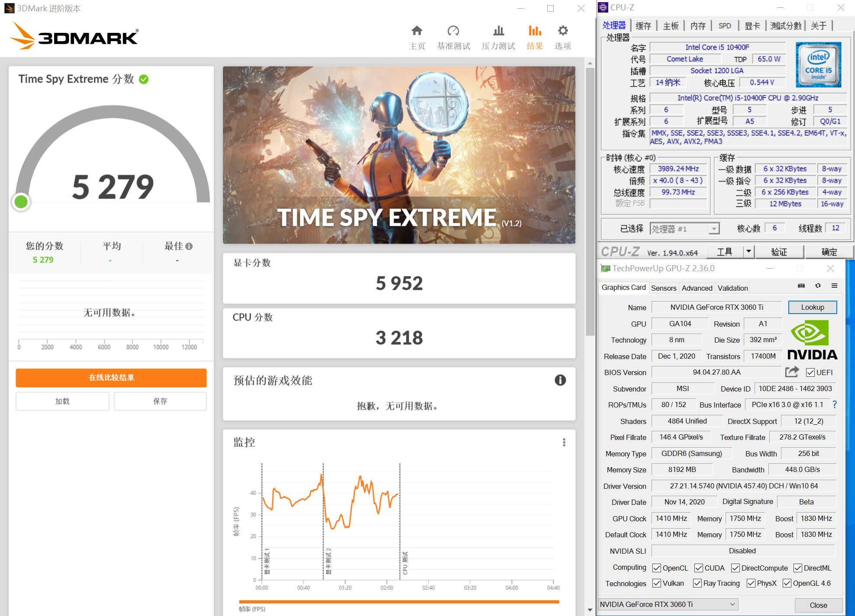
Task: Take GPU-Z screenshot with camera icon
Action: 801,286
